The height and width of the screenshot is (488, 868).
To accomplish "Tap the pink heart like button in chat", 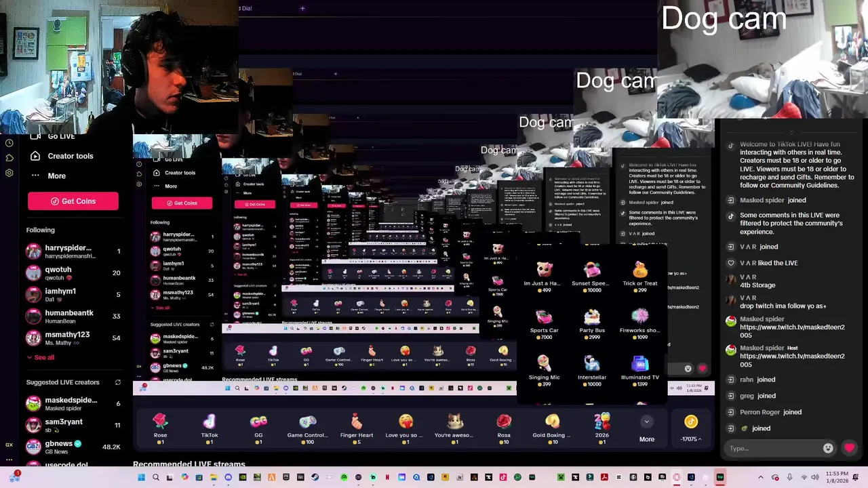I will pos(849,448).
